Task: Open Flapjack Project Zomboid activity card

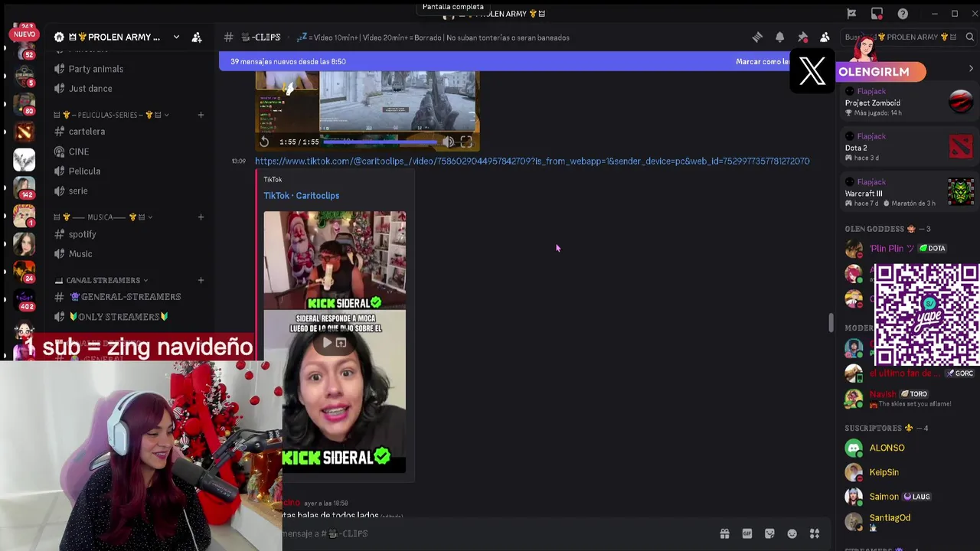Action: point(909,102)
